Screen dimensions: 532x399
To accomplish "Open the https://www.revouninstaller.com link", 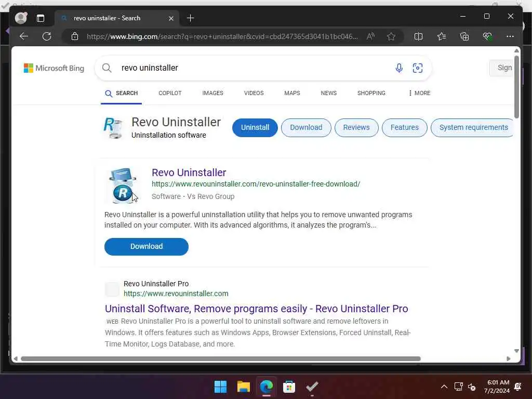I will [x=176, y=294].
